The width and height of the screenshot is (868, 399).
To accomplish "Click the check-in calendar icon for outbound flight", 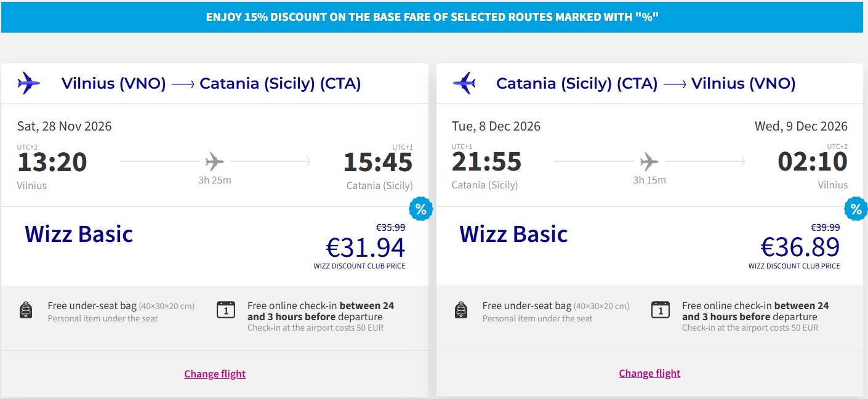I will [x=226, y=310].
